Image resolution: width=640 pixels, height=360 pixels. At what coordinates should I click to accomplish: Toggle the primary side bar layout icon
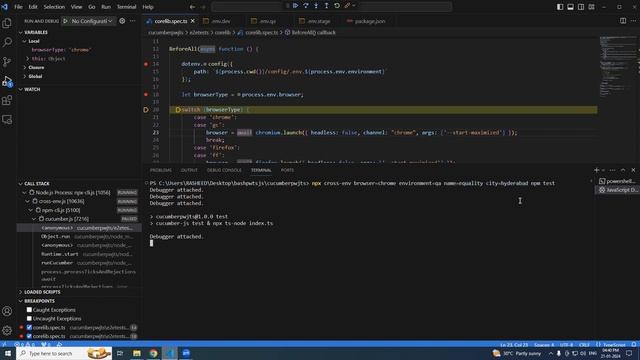click(560, 7)
